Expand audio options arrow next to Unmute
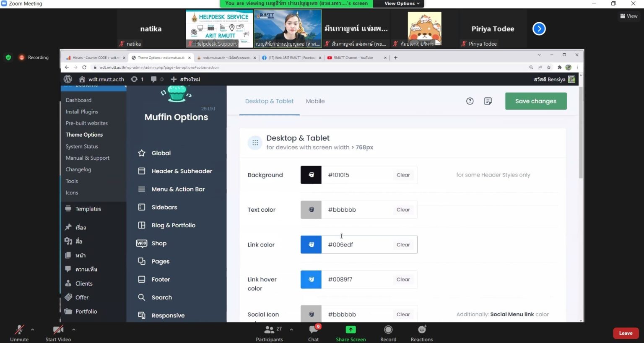Screen dimensions: 644x343 (32, 330)
